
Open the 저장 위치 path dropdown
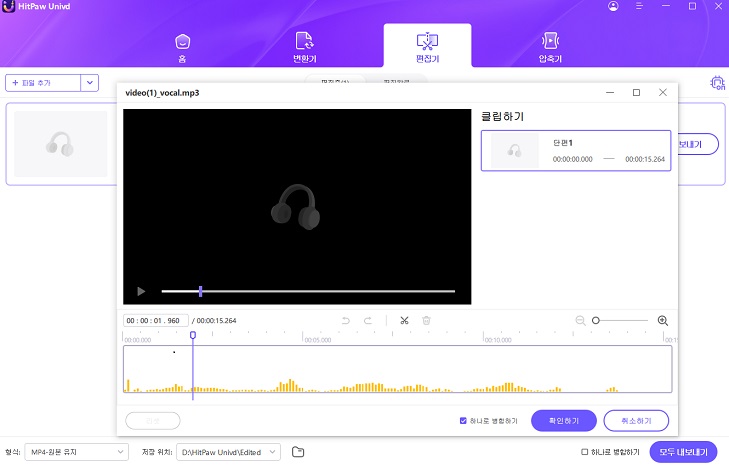tap(228, 452)
